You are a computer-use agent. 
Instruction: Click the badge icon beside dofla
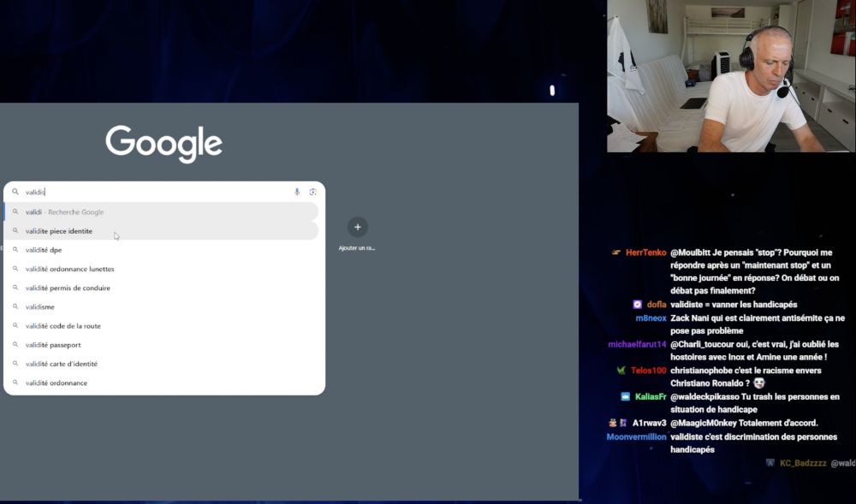point(637,305)
